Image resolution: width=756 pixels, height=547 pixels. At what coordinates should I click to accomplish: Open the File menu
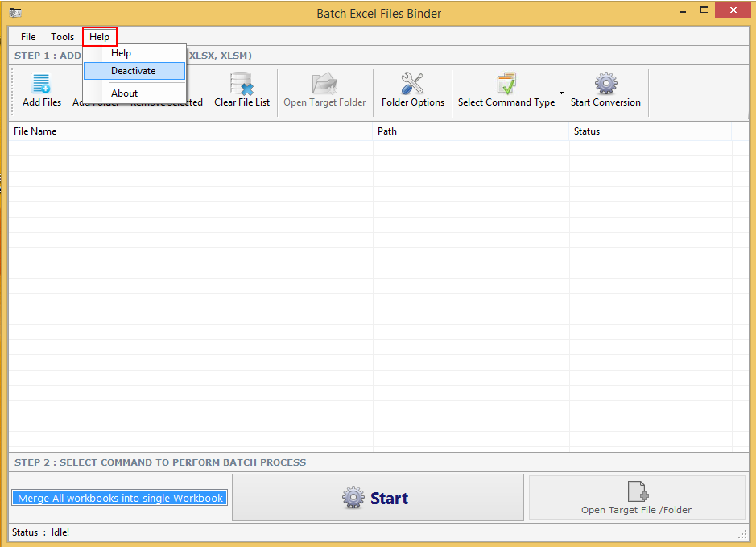(x=28, y=37)
